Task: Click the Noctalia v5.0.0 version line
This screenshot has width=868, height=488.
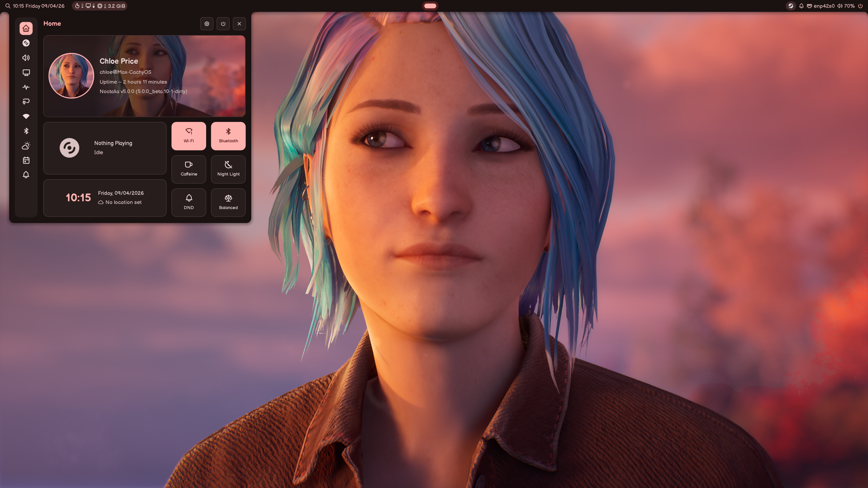Action: (143, 91)
